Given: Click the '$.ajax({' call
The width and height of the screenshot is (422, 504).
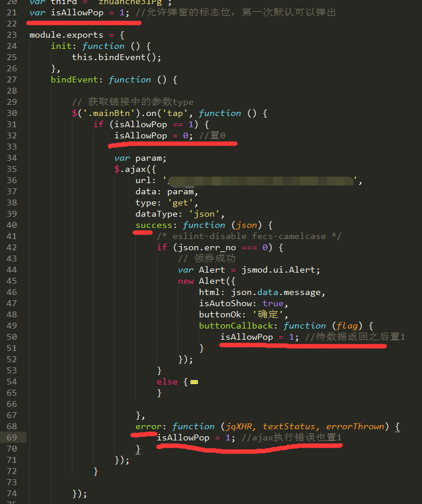Looking at the screenshot, I should (x=135, y=169).
